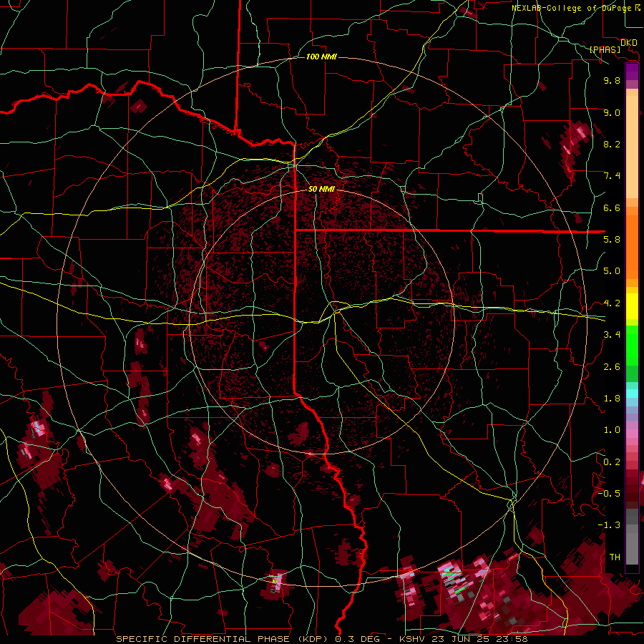Click the SPECIFIC DIFFERENTIAL PHASE caption text

click(x=203, y=639)
